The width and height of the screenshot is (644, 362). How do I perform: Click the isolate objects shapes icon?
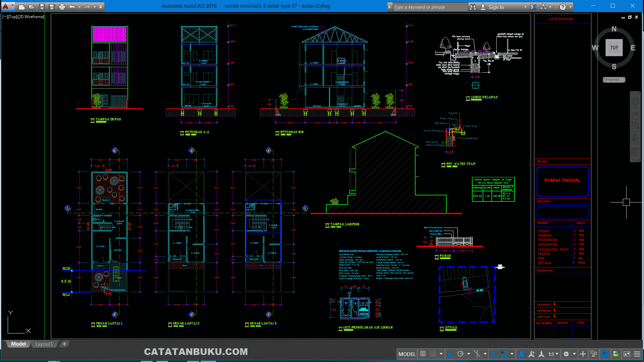point(594,354)
